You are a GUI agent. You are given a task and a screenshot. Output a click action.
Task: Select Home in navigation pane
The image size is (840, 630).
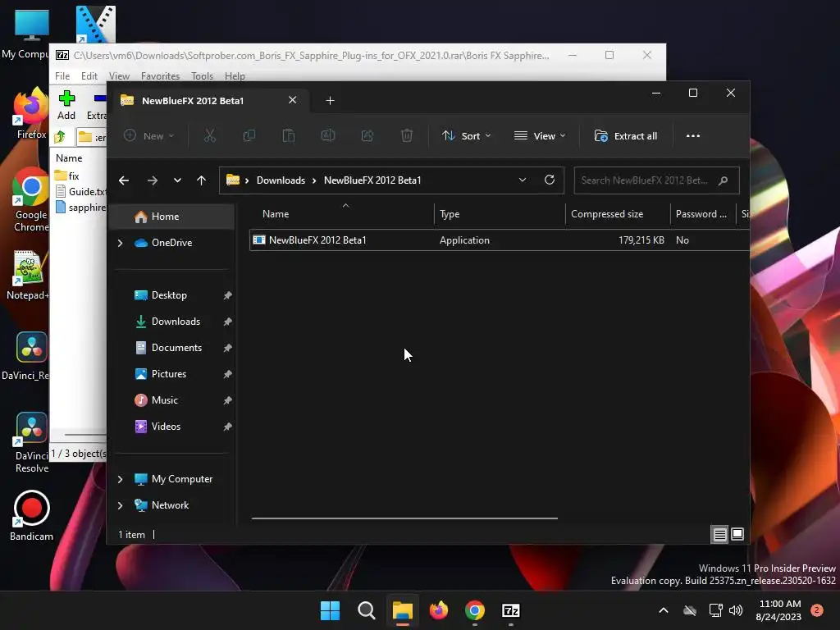(x=172, y=217)
